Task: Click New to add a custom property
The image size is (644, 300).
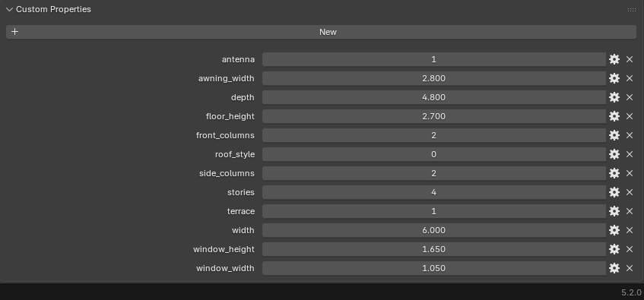Action: coord(321,32)
